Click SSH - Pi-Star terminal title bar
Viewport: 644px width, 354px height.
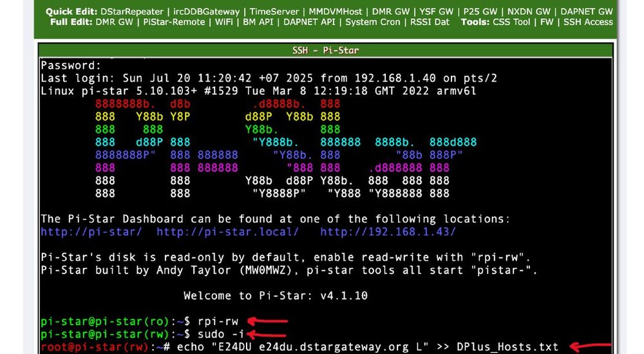point(325,50)
